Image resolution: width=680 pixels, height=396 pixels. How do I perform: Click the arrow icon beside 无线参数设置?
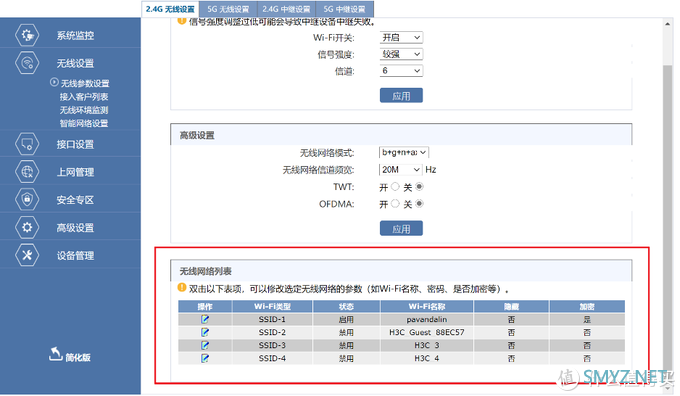coord(54,82)
